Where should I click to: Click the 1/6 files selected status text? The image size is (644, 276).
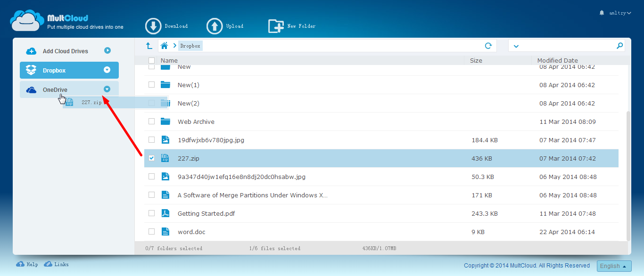(x=275, y=248)
